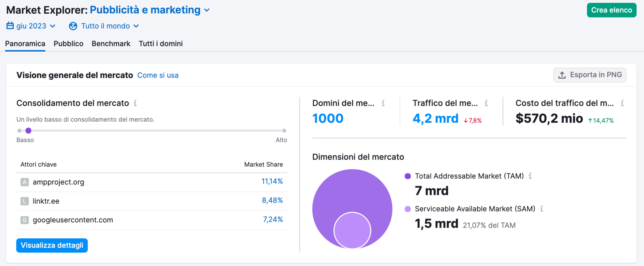Click the Dimensioni del mercato heading
The image size is (644, 266).
[x=358, y=157]
